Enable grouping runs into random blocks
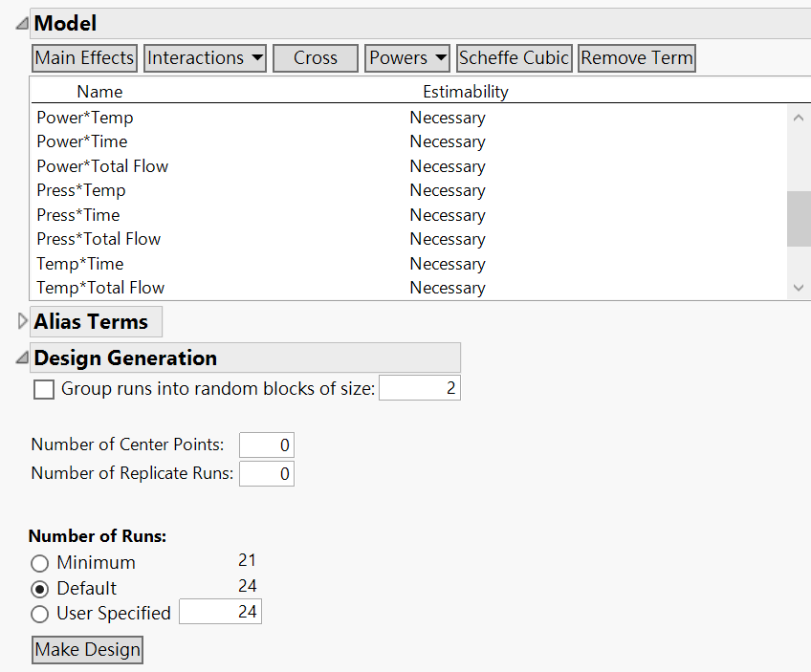 (x=44, y=389)
